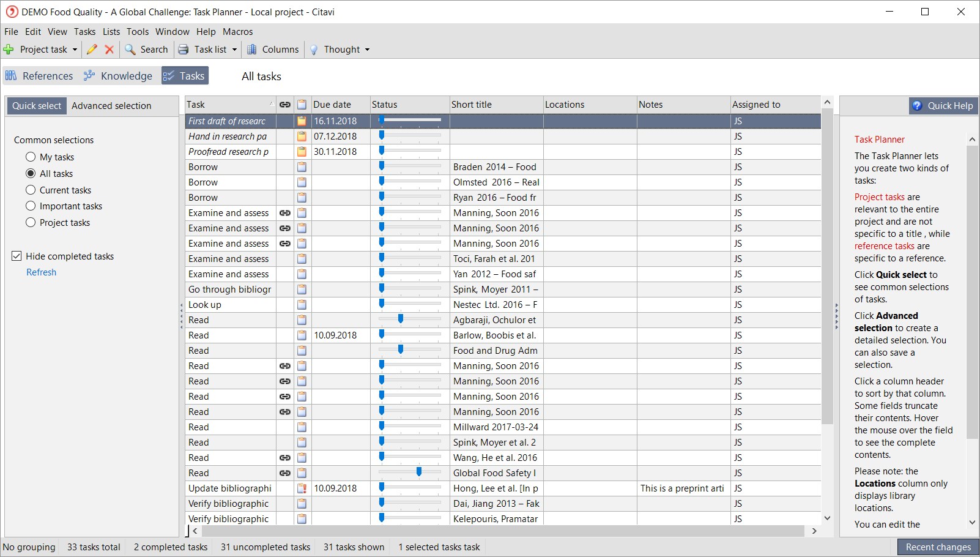Switch to the Tasks tab
Screen dimensions: 980x557
[x=185, y=76]
